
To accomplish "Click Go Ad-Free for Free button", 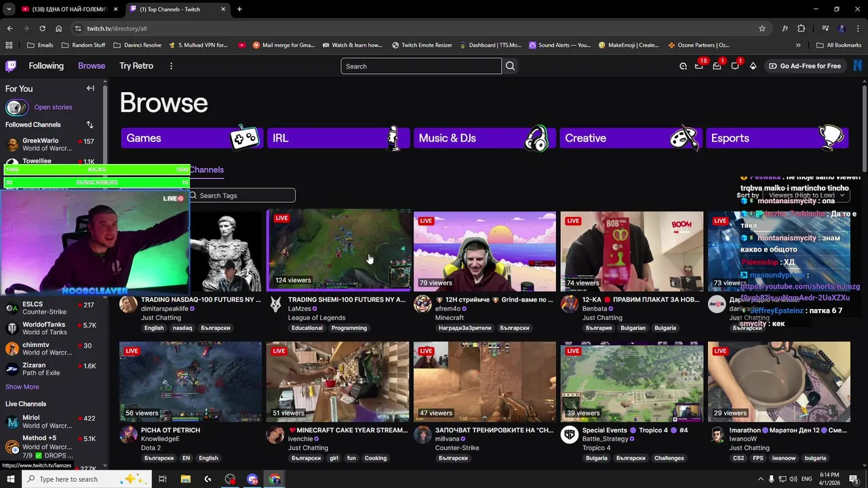I will 804,66.
